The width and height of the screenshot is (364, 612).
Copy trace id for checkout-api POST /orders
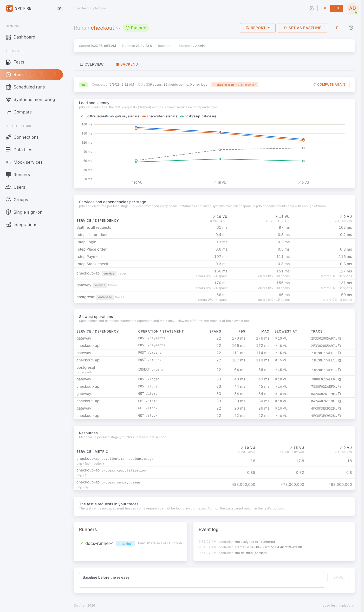[x=340, y=360]
